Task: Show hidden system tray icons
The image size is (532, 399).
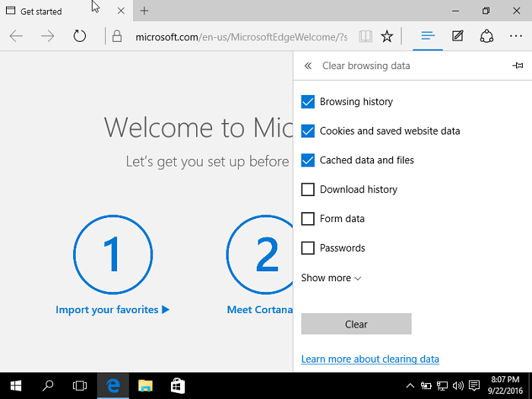Action: point(410,386)
